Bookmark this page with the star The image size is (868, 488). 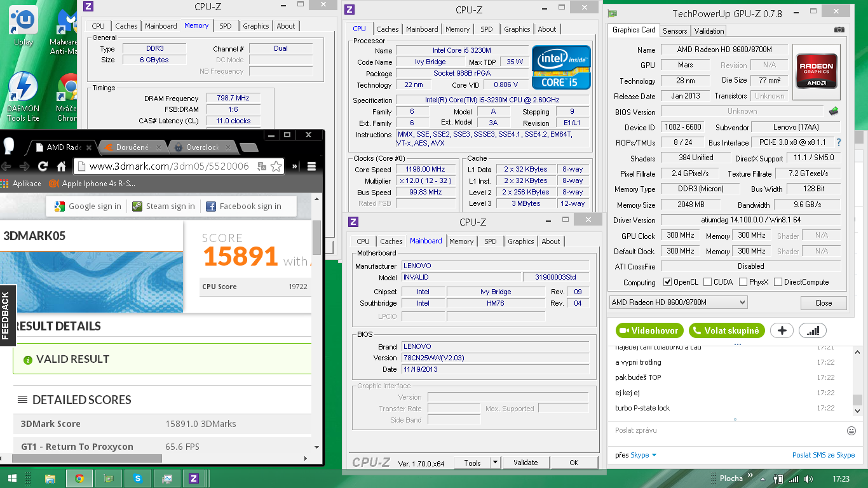click(276, 166)
